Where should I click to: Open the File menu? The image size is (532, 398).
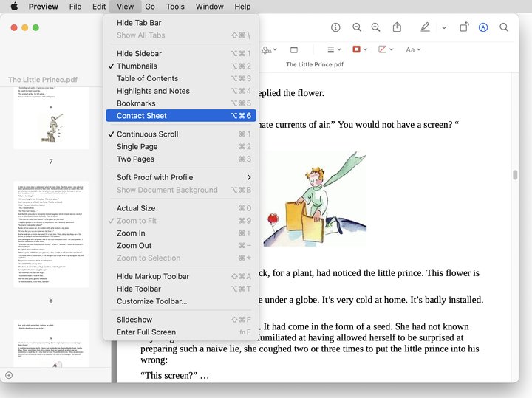75,7
